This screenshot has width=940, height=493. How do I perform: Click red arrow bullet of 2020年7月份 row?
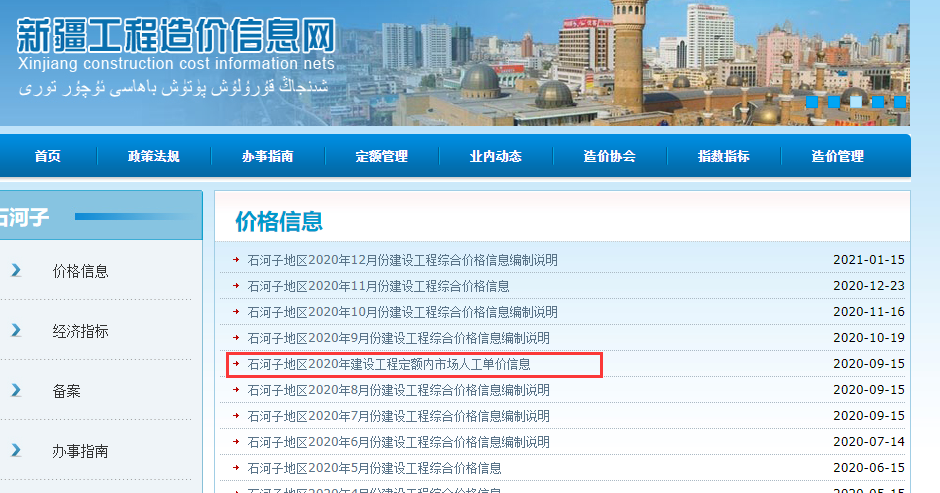pyautogui.click(x=236, y=416)
